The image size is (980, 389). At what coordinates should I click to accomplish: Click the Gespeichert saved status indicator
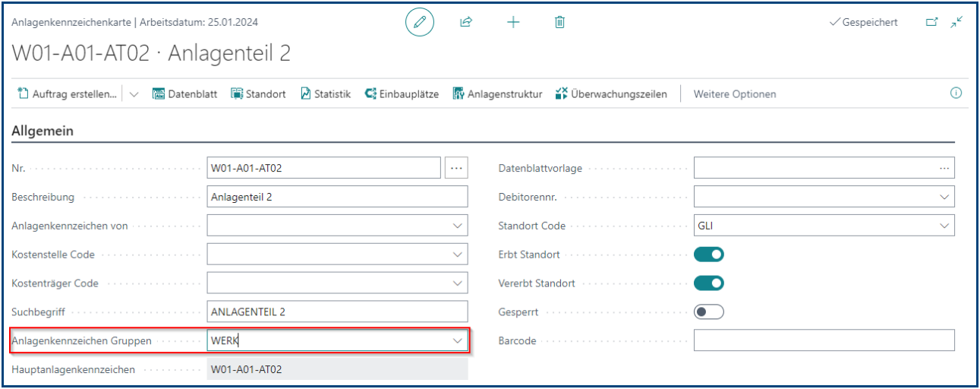click(864, 23)
